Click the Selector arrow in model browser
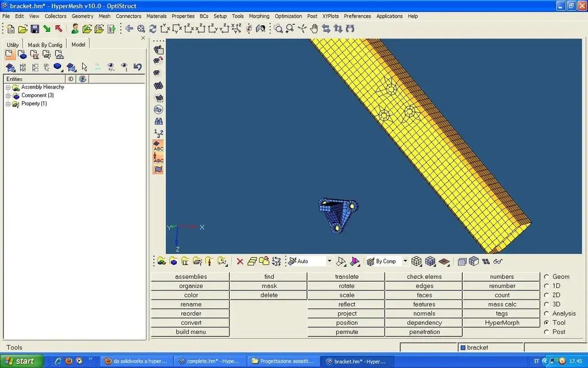Viewport: 588px width, 368px height. point(84,67)
